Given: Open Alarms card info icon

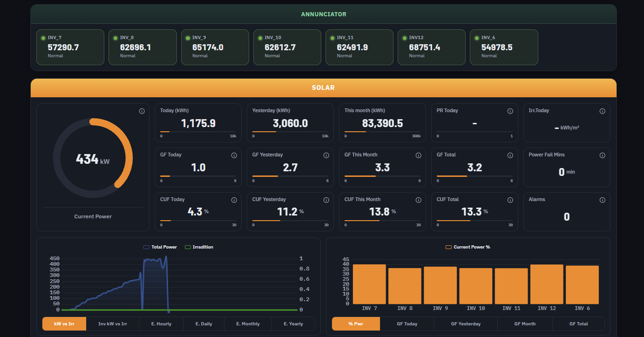Looking at the screenshot, I should pyautogui.click(x=603, y=200).
